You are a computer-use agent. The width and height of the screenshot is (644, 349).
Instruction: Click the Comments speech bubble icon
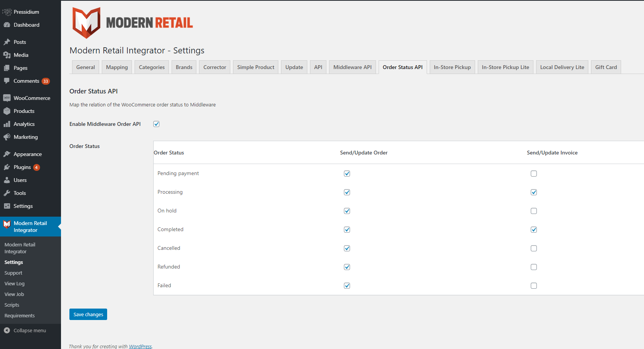pos(7,81)
